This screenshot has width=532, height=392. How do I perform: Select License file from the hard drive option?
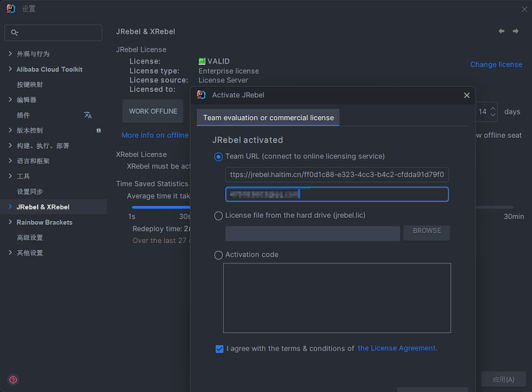(218, 216)
